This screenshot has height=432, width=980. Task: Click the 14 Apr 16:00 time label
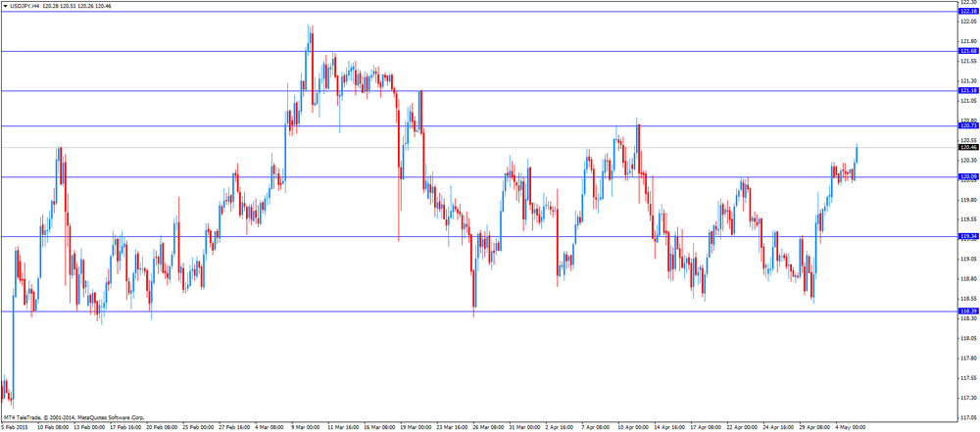[669, 428]
